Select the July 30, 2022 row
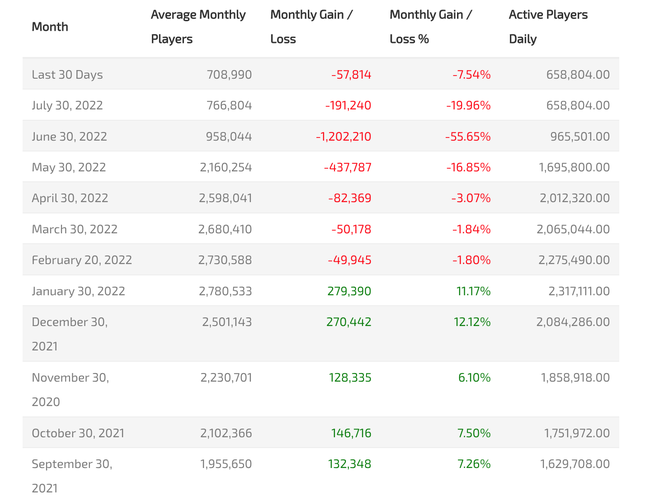The height and width of the screenshot is (501, 650). tap(67, 106)
